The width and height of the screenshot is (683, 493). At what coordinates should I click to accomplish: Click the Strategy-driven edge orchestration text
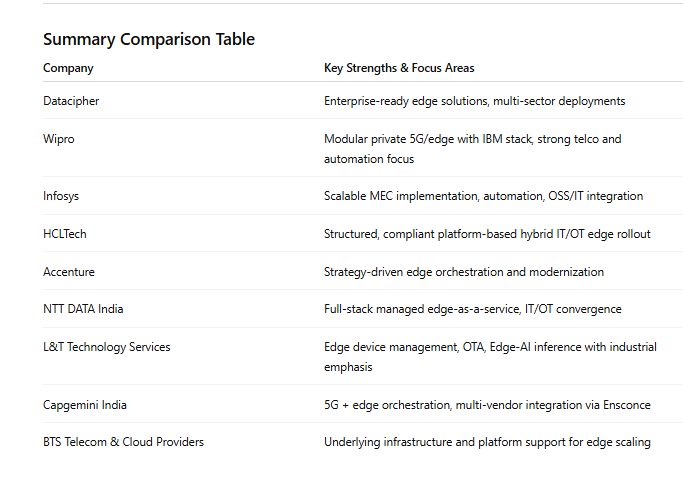click(464, 272)
